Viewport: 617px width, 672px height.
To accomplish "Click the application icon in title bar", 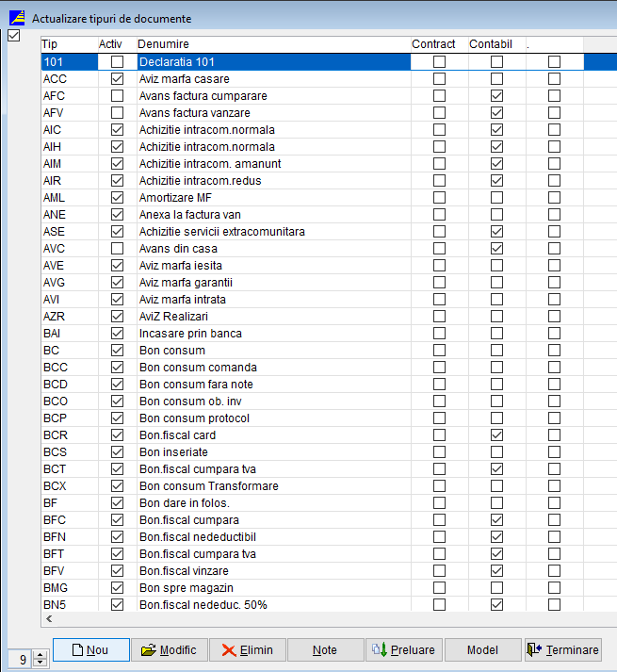I will pyautogui.click(x=17, y=18).
